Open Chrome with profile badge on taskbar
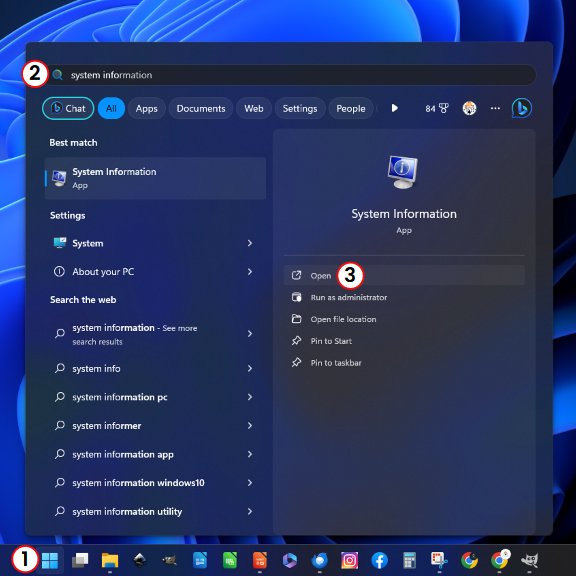This screenshot has height=576, width=576. click(x=500, y=560)
